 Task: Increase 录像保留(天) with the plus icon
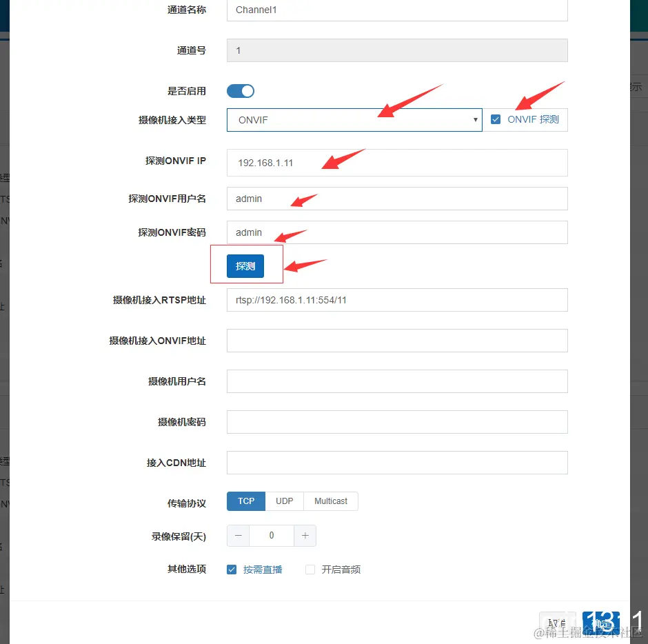click(305, 536)
